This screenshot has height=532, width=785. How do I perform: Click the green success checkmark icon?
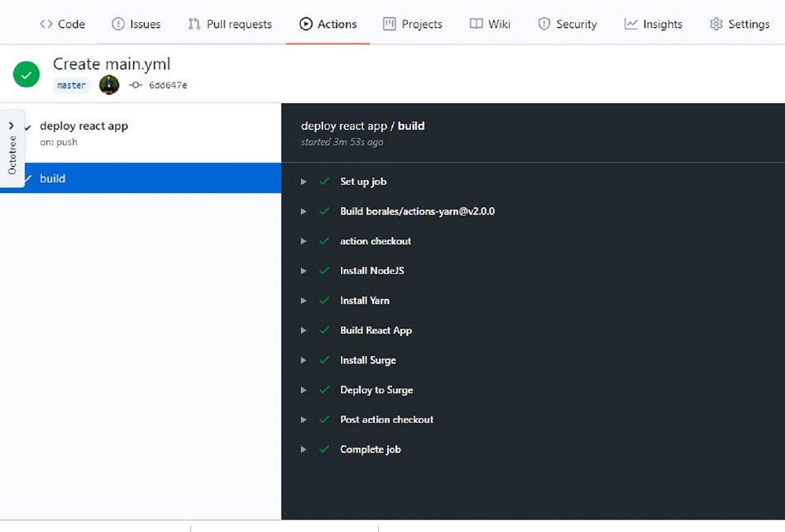click(x=26, y=74)
